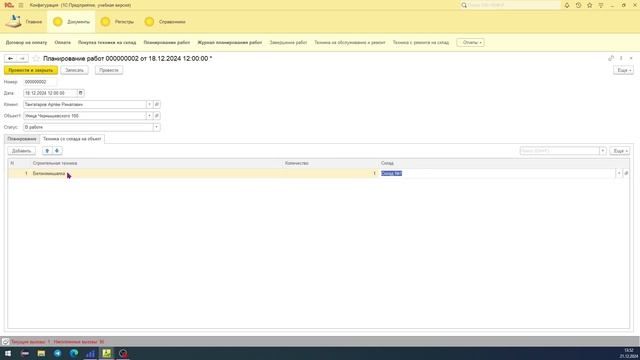Add document to favorites star

(x=36, y=59)
